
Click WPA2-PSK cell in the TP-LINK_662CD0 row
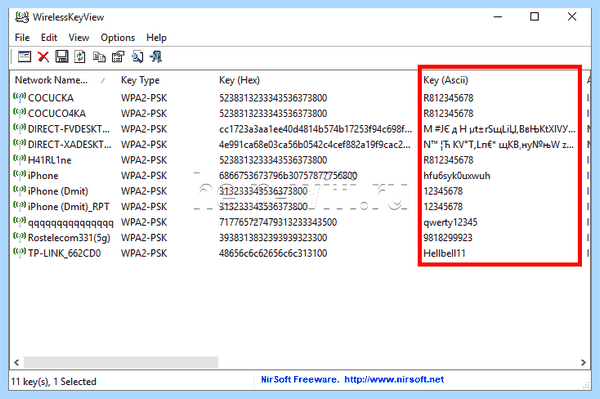click(144, 253)
